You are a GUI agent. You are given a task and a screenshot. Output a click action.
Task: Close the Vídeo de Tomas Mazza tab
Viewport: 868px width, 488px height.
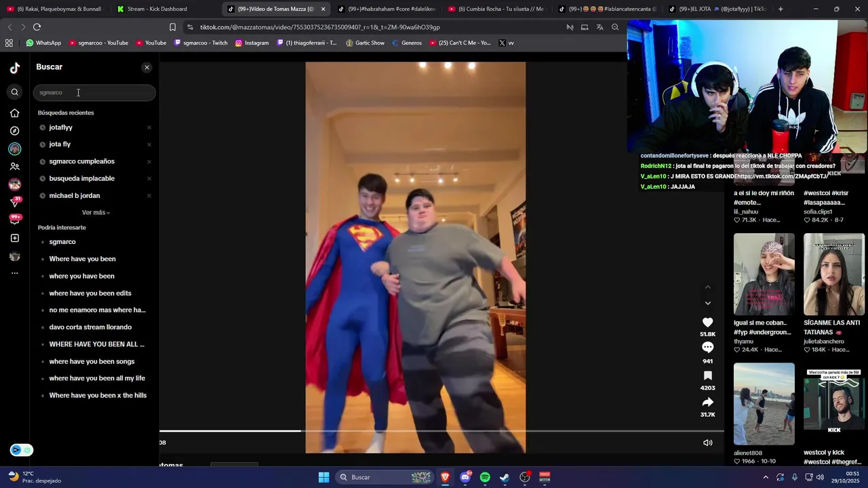click(323, 9)
